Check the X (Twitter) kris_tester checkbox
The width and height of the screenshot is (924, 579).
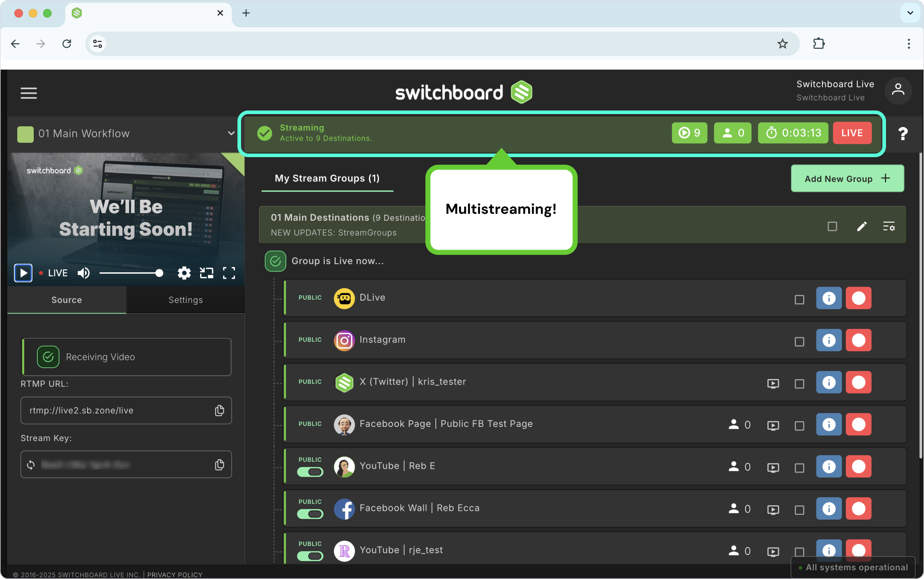click(x=799, y=384)
